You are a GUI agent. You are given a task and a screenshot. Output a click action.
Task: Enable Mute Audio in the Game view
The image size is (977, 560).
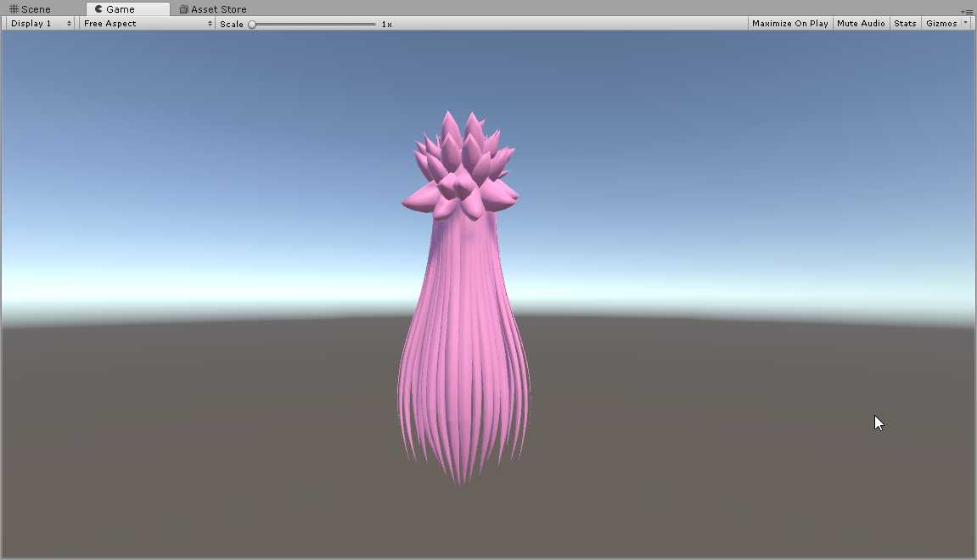pyautogui.click(x=861, y=24)
